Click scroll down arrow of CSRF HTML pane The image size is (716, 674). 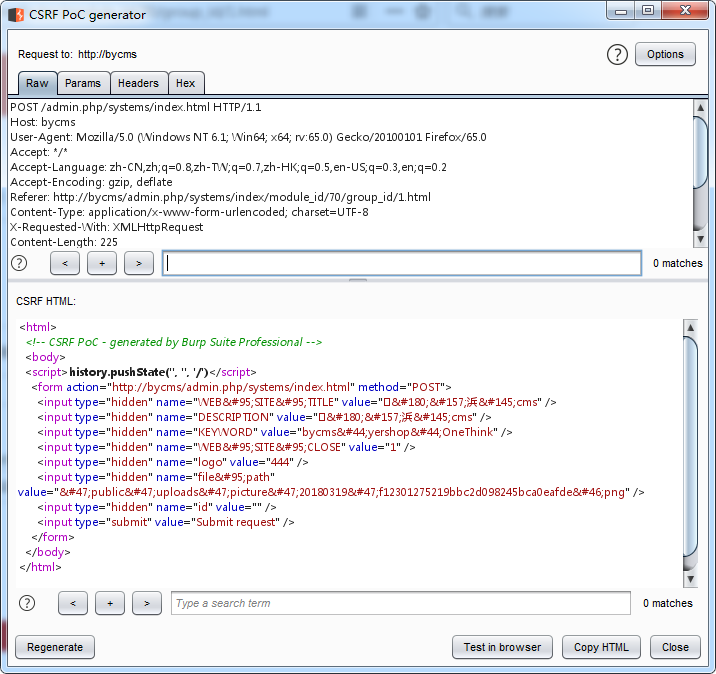(x=690, y=579)
